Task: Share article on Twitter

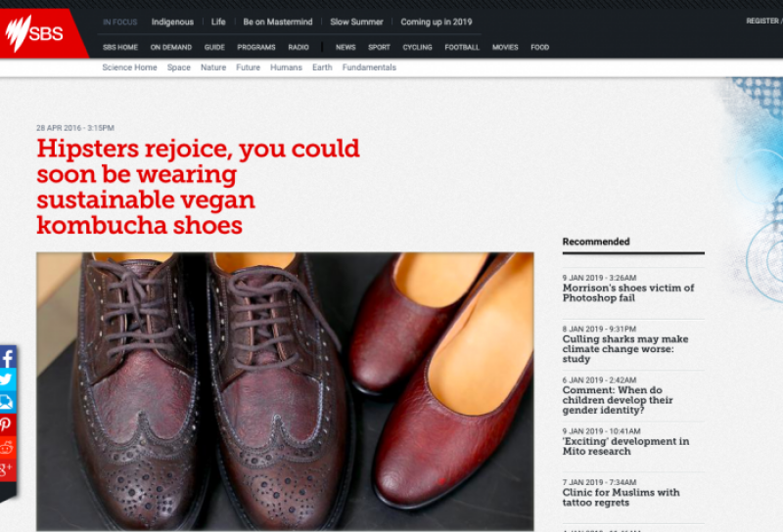Action: tap(7, 380)
